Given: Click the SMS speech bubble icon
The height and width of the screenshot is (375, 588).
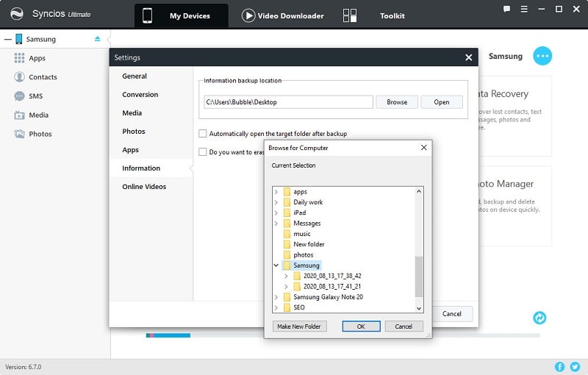Looking at the screenshot, I should click(19, 96).
